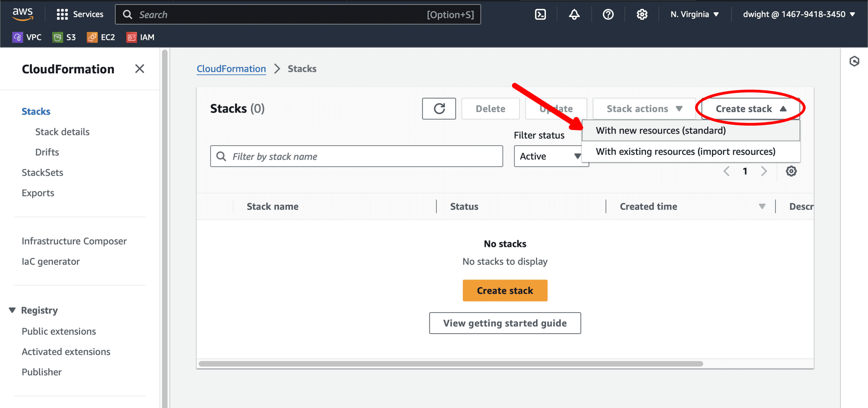This screenshot has width=868, height=408.
Task: Open Exports in the sidebar
Action: [38, 193]
